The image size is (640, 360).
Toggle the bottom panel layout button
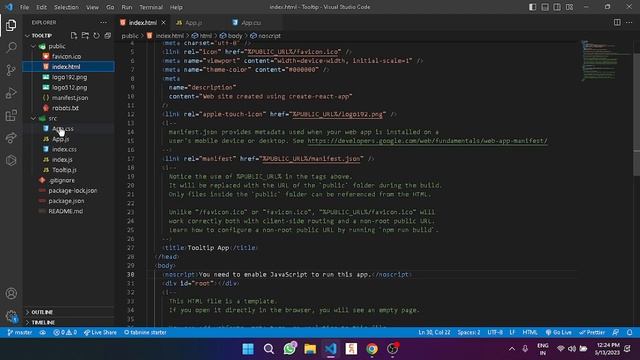tap(545, 7)
